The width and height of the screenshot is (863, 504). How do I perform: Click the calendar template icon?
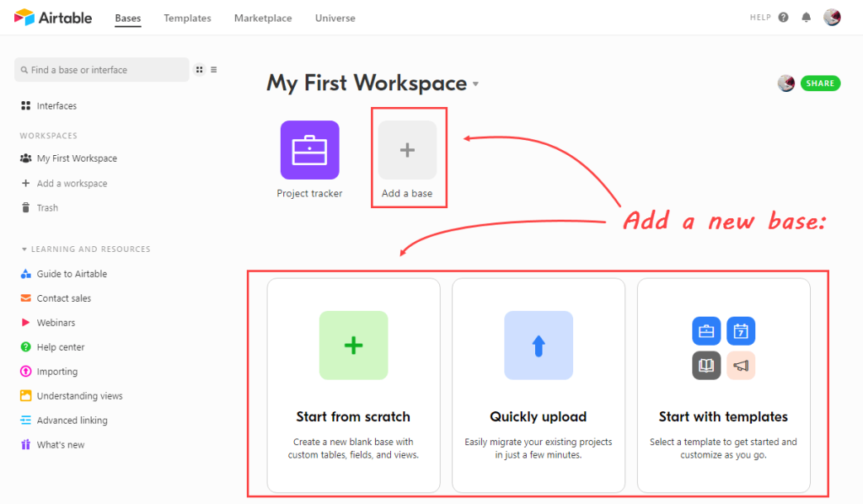[741, 331]
